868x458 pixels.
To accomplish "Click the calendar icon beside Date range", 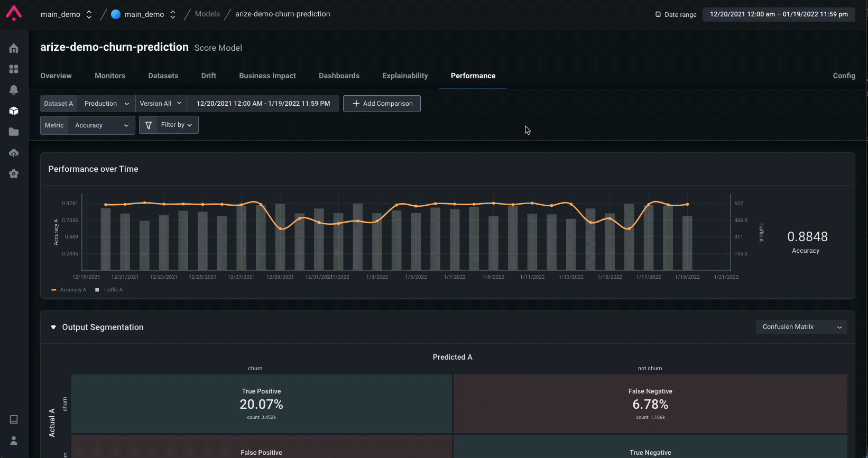I will coord(658,14).
